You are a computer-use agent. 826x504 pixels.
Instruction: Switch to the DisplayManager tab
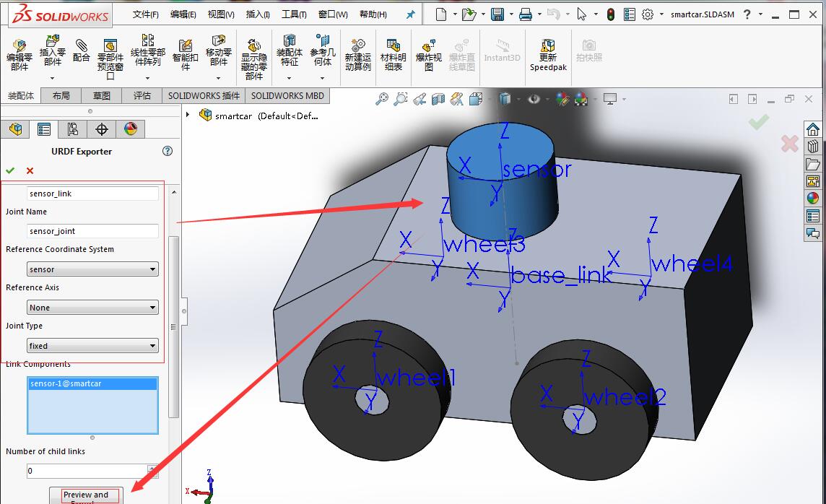tap(130, 129)
